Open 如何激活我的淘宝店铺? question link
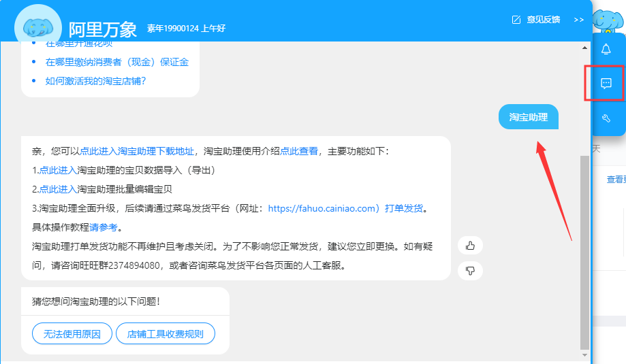 pyautogui.click(x=95, y=81)
